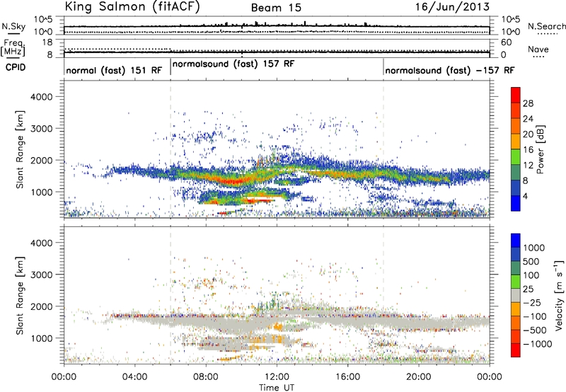Click the '04:00' time tick label

coord(134,377)
